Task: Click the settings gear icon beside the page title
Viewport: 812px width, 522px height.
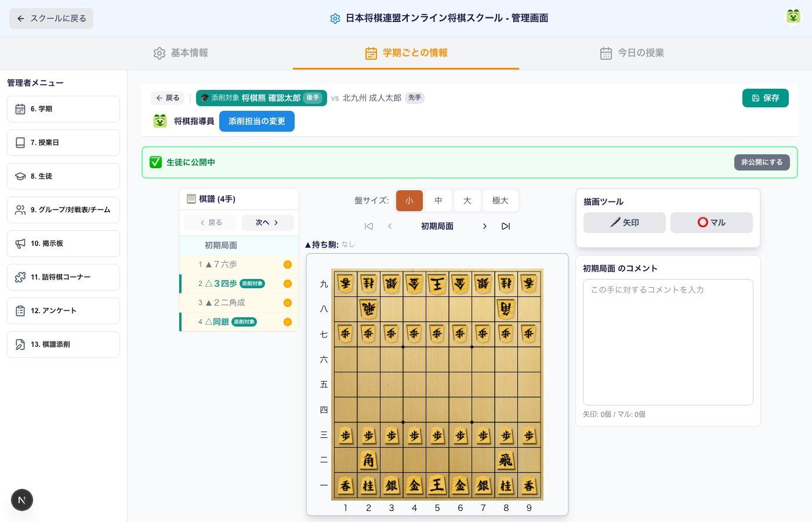Action: coord(335,19)
